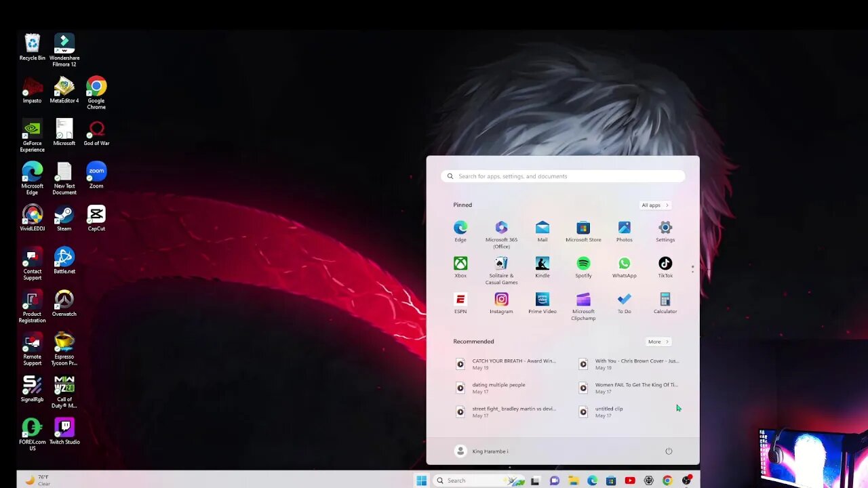Open the Chrome icon on the taskbar
Screen dimensions: 868x488
click(x=667, y=481)
